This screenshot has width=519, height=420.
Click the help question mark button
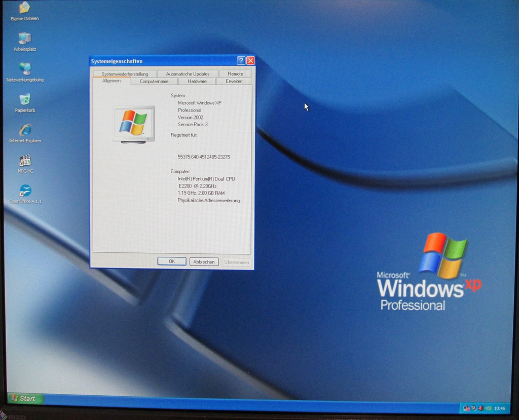(241, 61)
